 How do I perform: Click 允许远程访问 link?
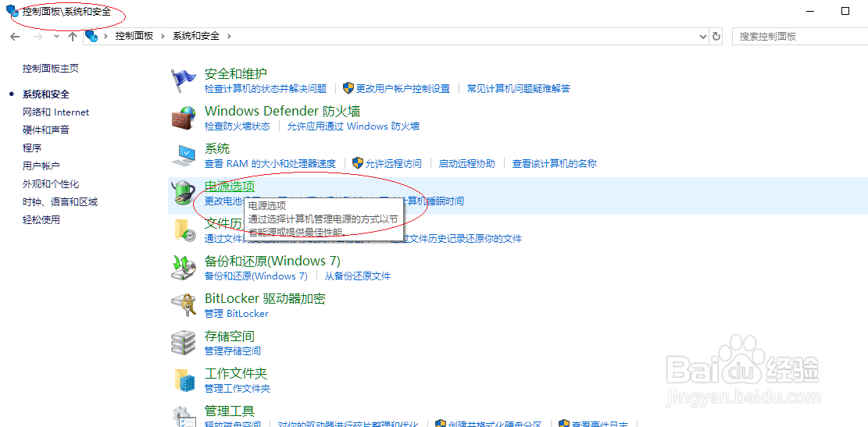pos(394,164)
